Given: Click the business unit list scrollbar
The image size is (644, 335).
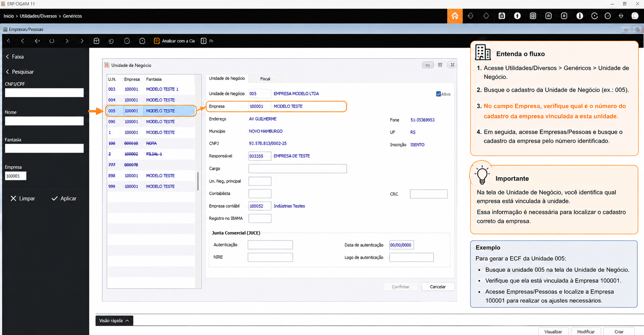Looking at the screenshot, I should [198, 181].
